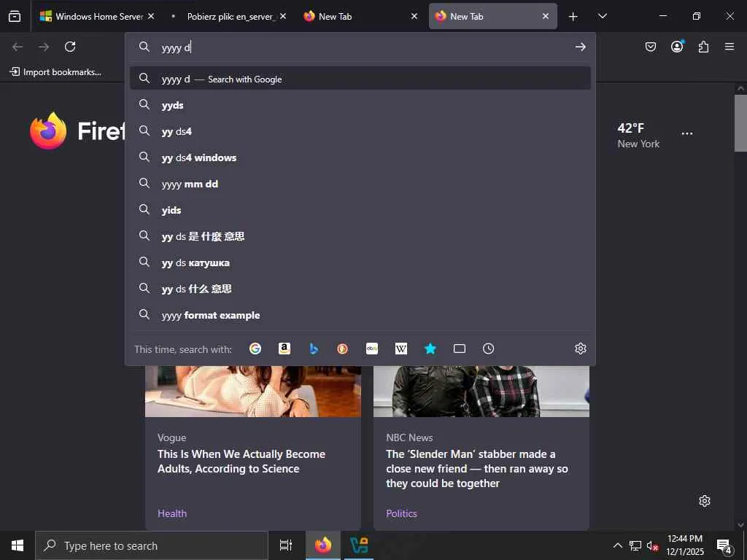The height and width of the screenshot is (560, 747).
Task: Open search settings gear in dropdown
Action: tap(580, 349)
